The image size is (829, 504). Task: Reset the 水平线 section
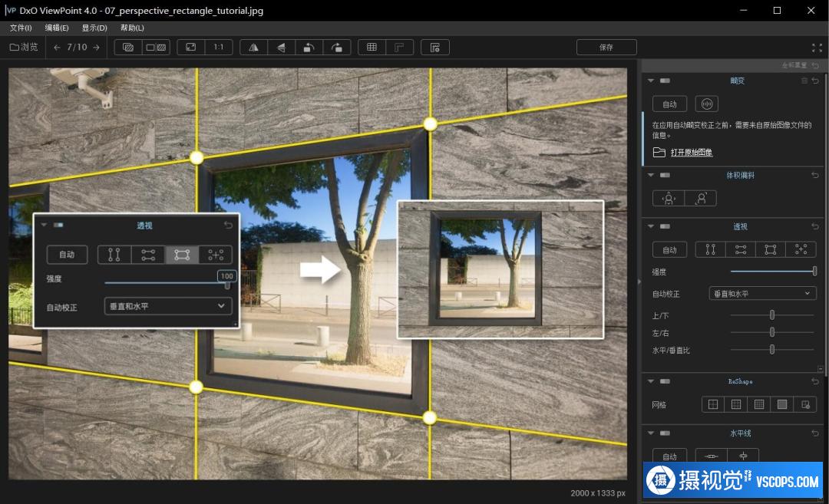coord(815,433)
